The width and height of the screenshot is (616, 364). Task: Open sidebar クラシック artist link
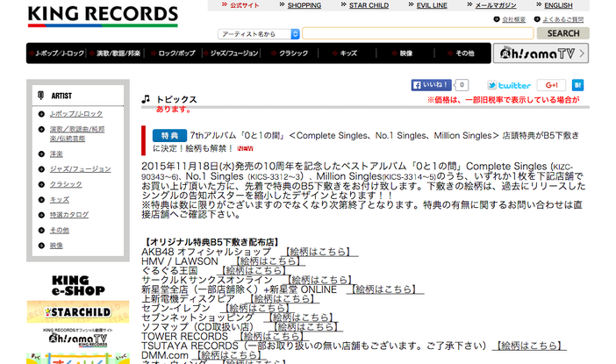pos(66,184)
